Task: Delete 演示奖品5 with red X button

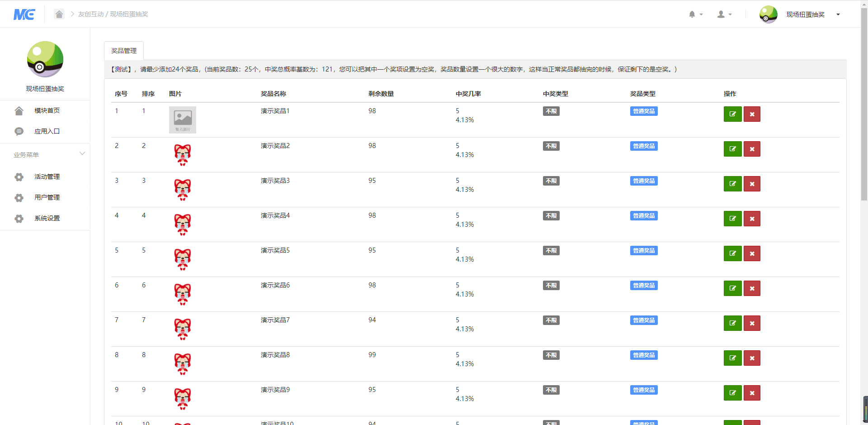Action: pyautogui.click(x=752, y=253)
